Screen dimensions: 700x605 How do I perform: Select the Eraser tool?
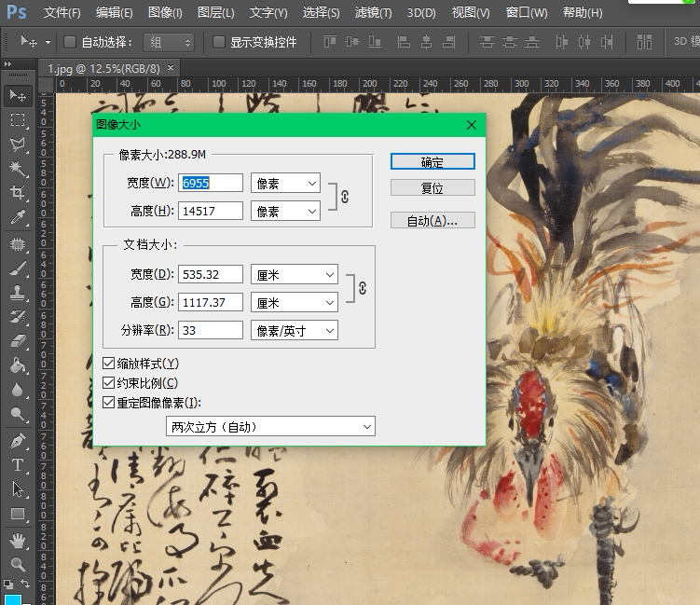(x=18, y=341)
